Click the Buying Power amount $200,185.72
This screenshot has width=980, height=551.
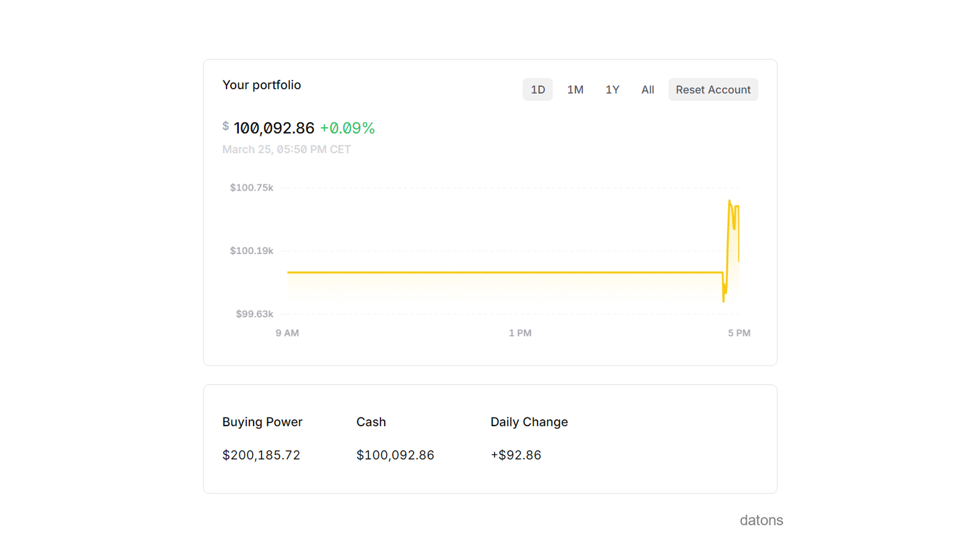point(261,455)
